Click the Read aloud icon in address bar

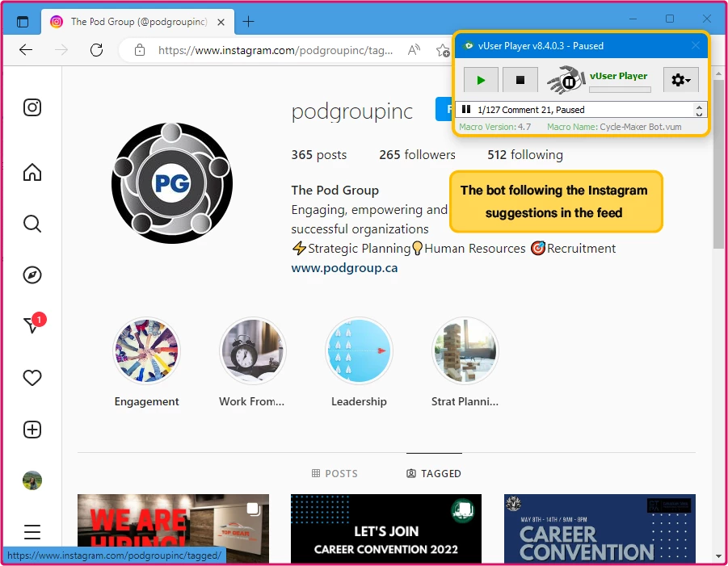414,49
